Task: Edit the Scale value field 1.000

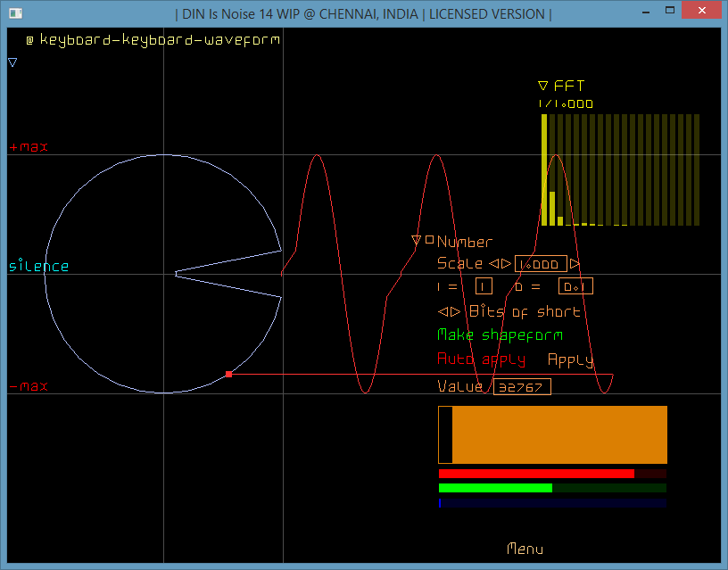Action: 541,264
